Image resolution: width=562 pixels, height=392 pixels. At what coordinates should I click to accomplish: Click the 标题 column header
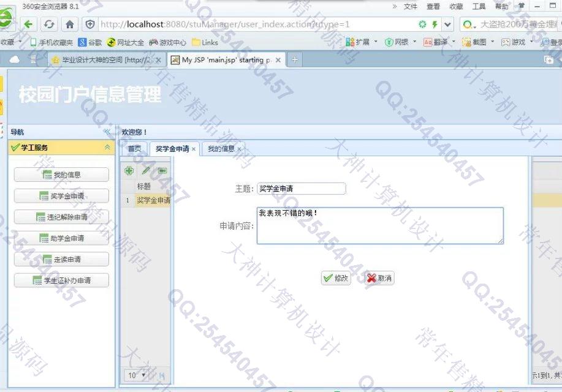coord(144,186)
